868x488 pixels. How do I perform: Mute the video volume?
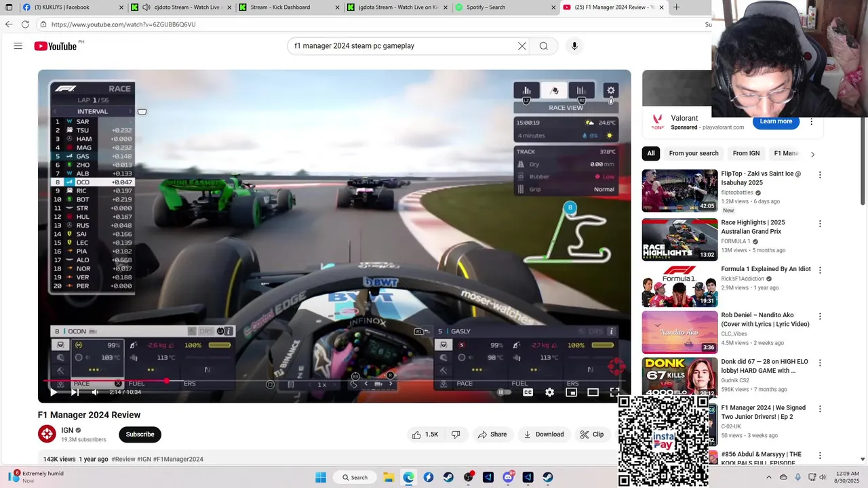(96, 392)
